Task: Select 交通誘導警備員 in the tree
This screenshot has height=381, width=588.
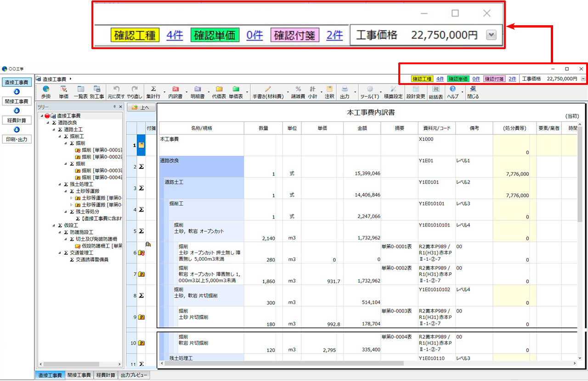Action: [x=92, y=259]
